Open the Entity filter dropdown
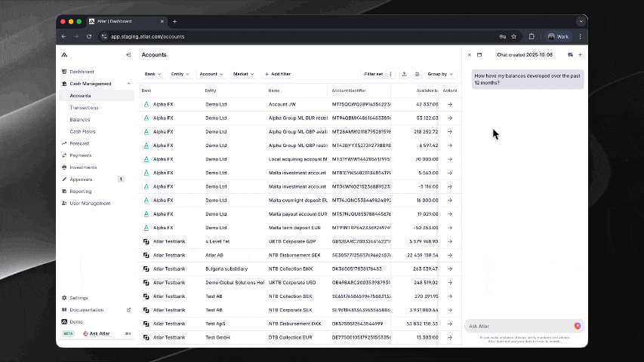 pyautogui.click(x=180, y=74)
